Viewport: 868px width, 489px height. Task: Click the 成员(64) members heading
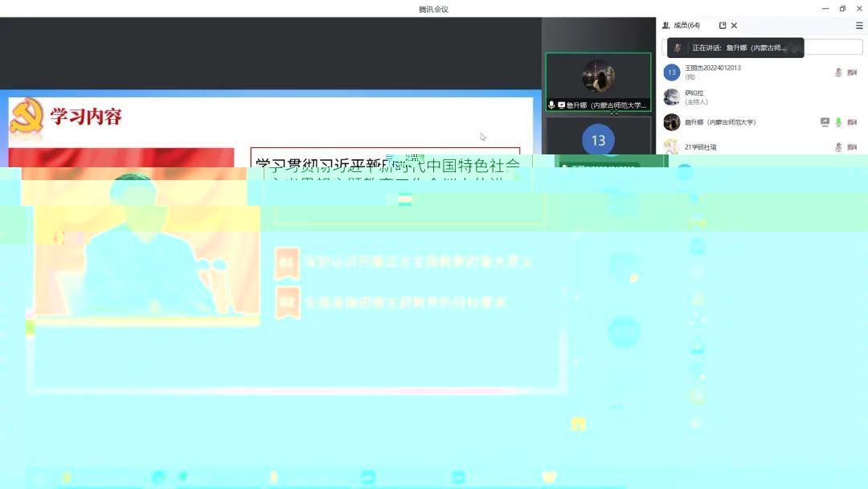coord(686,26)
